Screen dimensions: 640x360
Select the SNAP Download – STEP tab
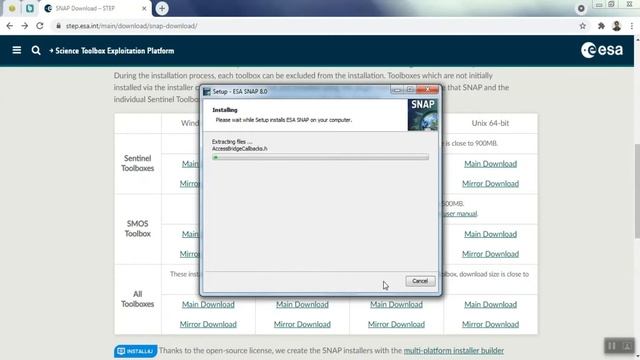pos(96,8)
